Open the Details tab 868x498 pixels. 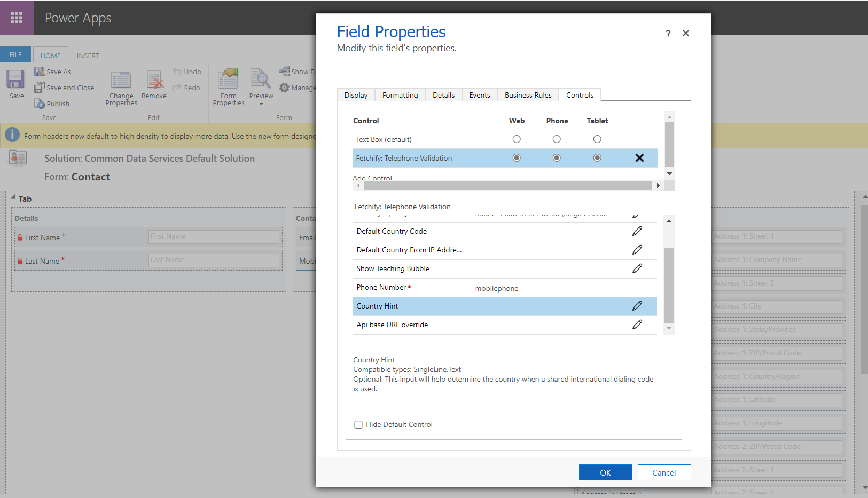443,95
